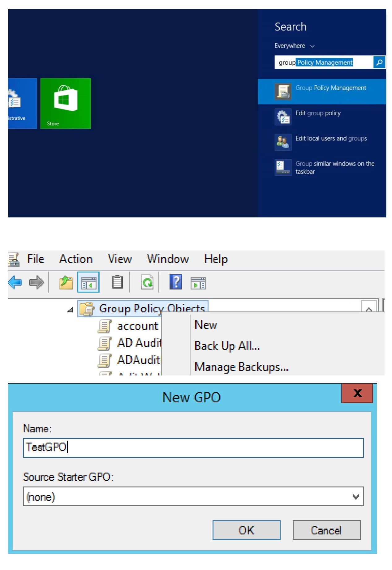
Task: Click Cancel in New GPO dialog
Action: (326, 530)
